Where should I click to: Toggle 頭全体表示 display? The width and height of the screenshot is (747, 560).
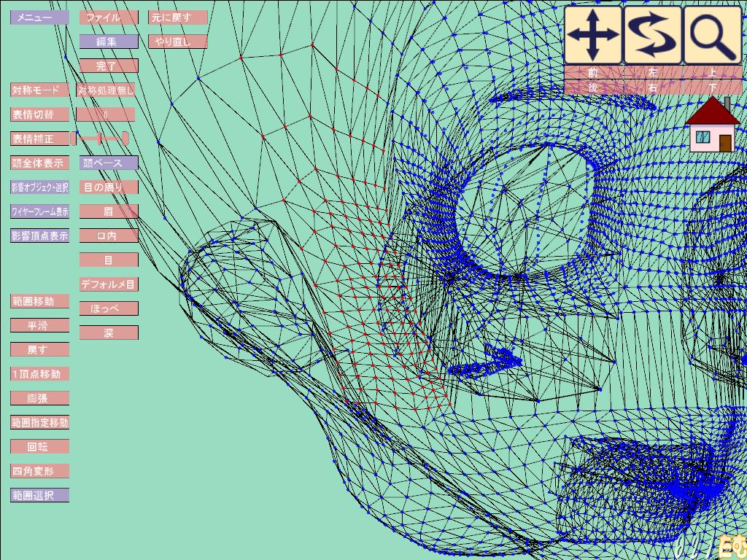pos(39,163)
